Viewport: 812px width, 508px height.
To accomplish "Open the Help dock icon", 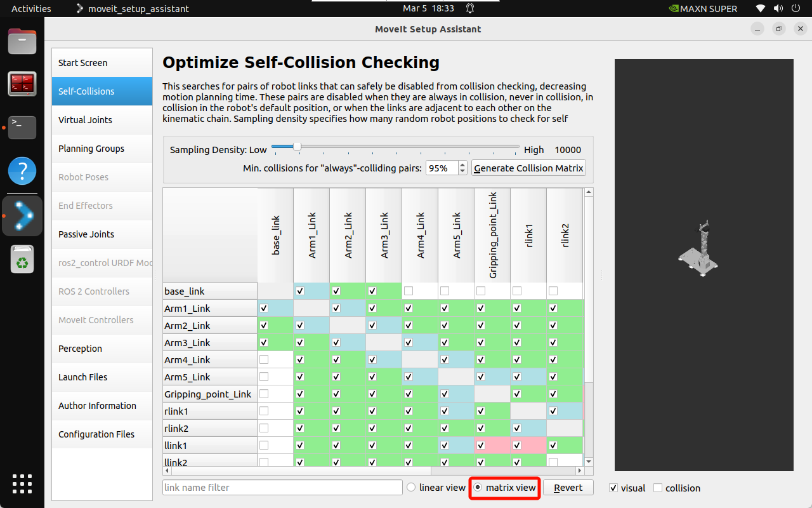I will click(x=22, y=171).
